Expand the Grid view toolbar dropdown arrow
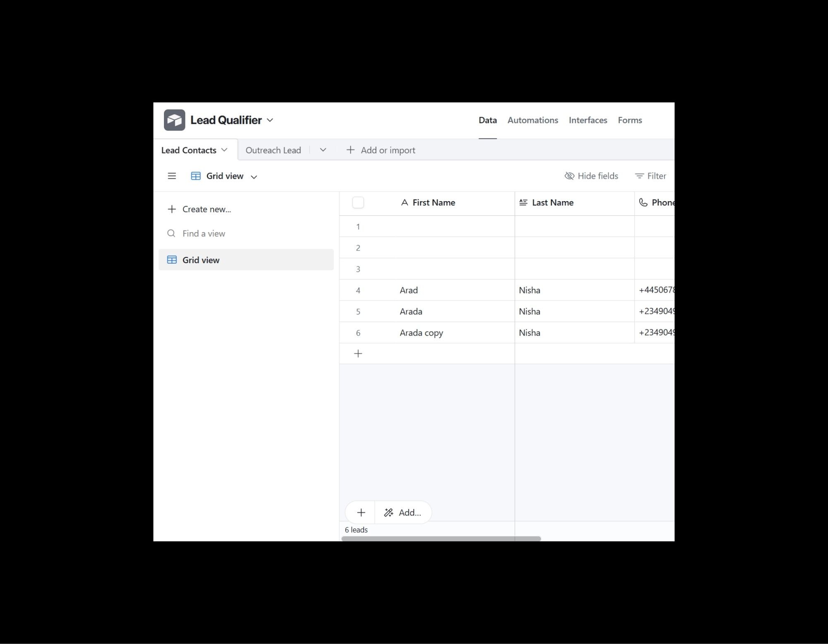 pyautogui.click(x=254, y=177)
